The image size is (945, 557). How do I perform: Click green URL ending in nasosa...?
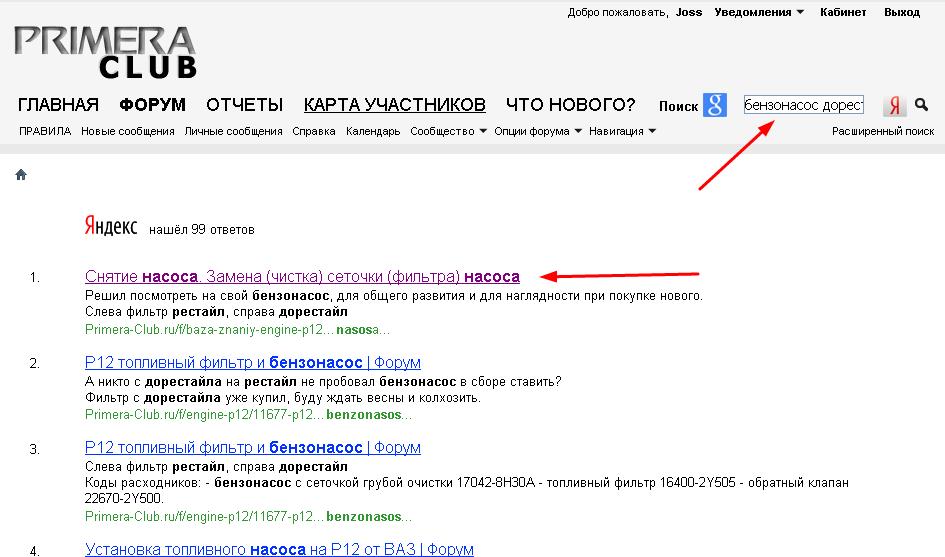pyautogui.click(x=237, y=330)
